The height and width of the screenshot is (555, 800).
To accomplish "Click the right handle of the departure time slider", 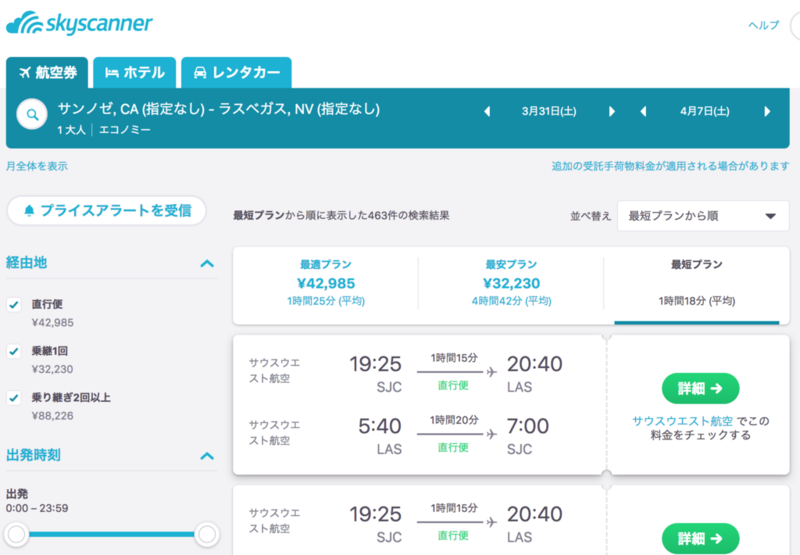I will click(207, 535).
